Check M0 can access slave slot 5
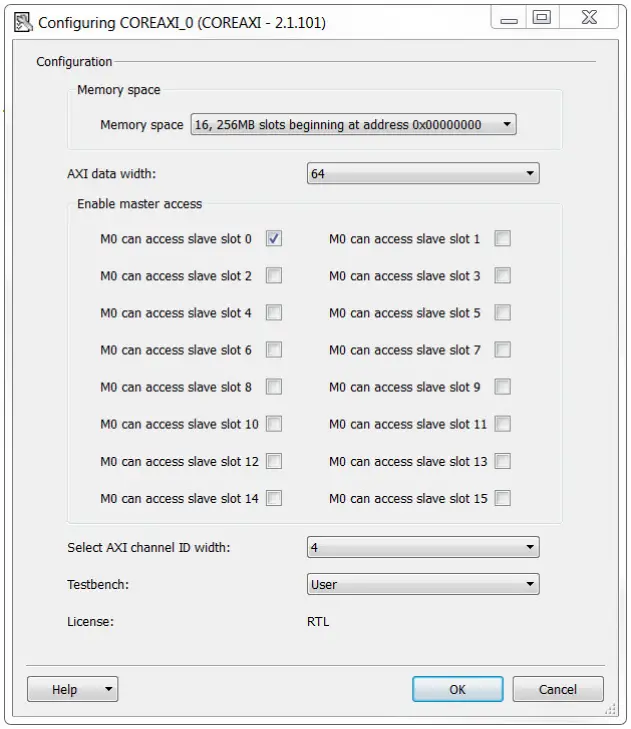 point(503,312)
